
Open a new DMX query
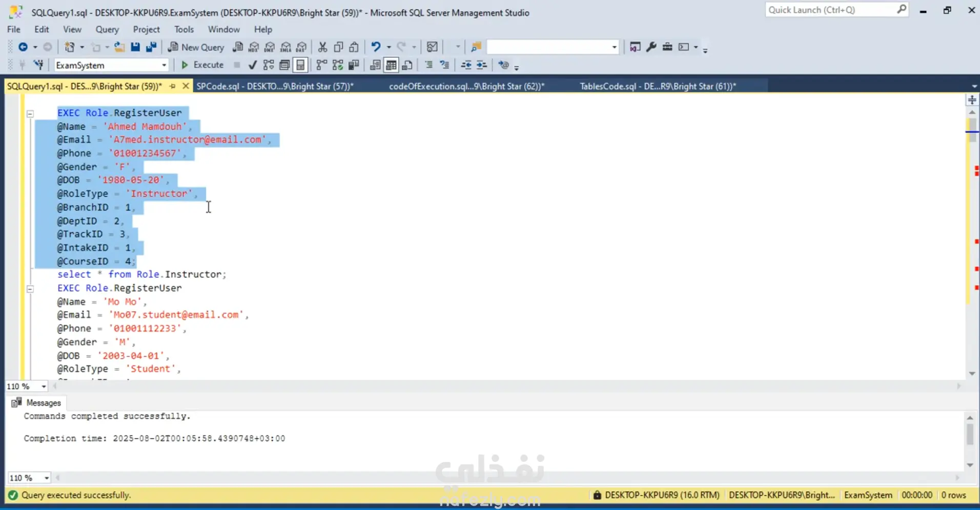point(270,47)
